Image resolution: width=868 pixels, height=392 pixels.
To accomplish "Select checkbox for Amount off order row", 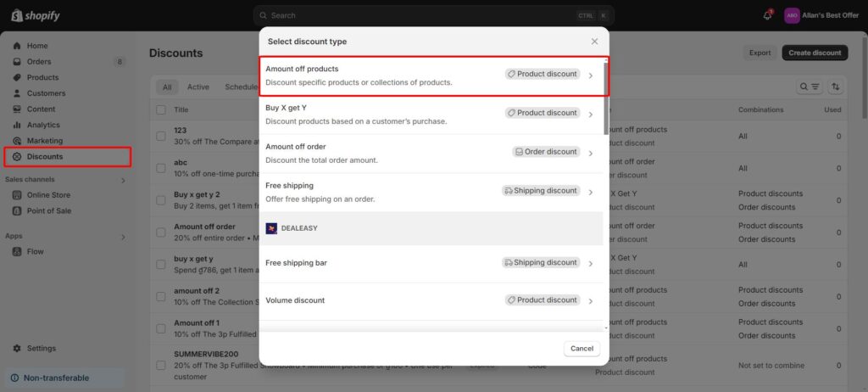I will tap(161, 232).
